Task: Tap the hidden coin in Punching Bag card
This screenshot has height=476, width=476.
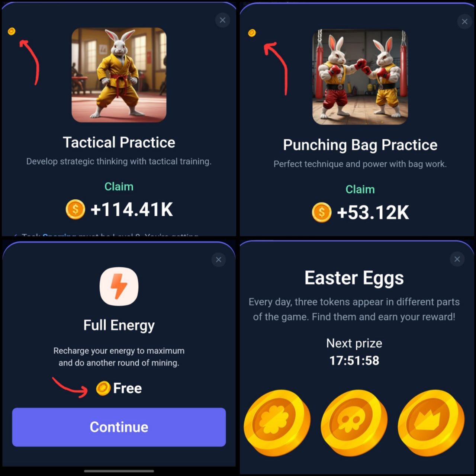Action: pos(252,33)
